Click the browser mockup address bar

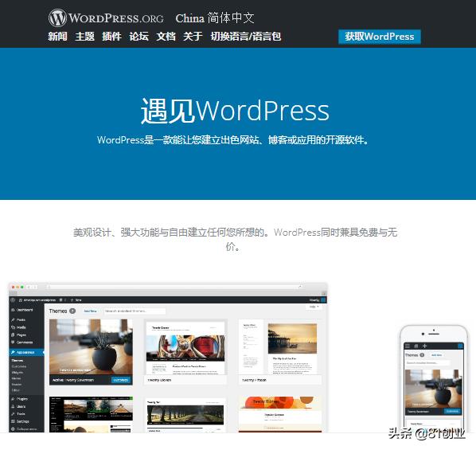click(174, 287)
